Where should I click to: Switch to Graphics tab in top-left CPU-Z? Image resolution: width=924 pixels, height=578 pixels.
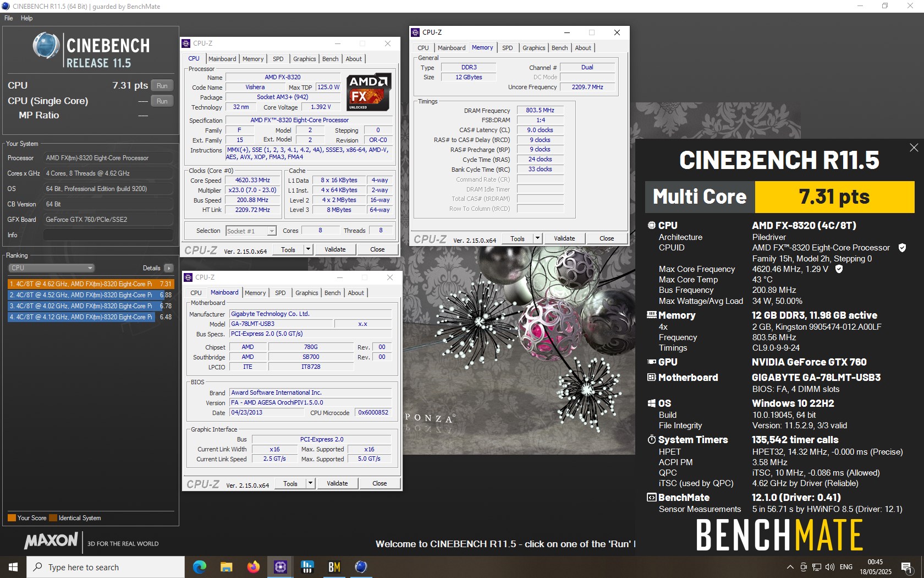(304, 59)
